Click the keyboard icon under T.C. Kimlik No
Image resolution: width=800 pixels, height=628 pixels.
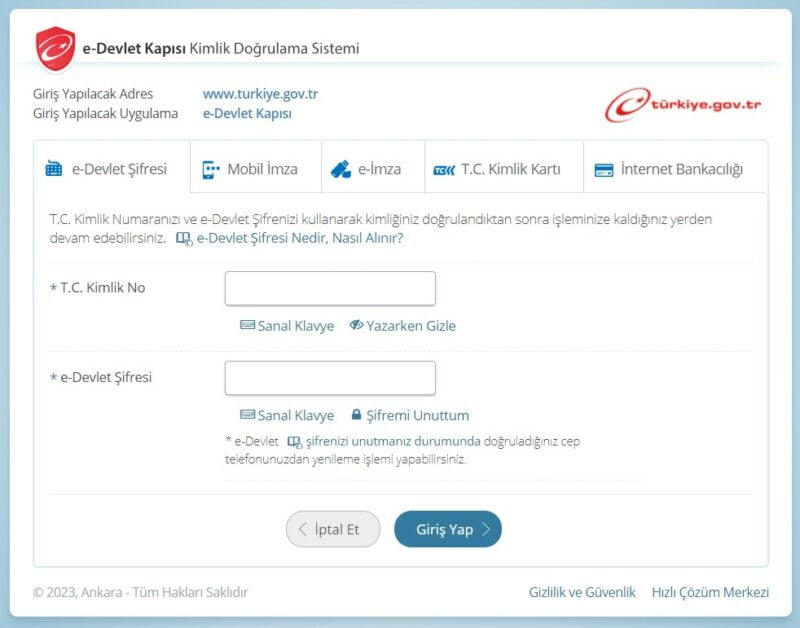[x=247, y=326]
